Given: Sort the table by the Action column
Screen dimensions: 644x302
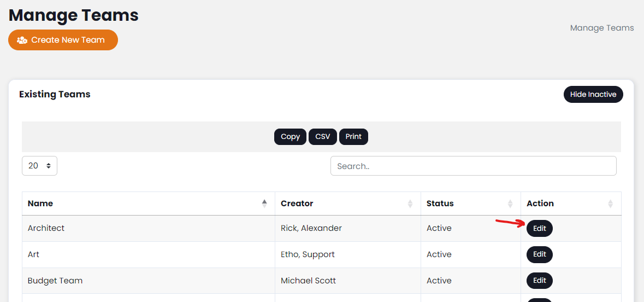Looking at the screenshot, I should pyautogui.click(x=571, y=204).
